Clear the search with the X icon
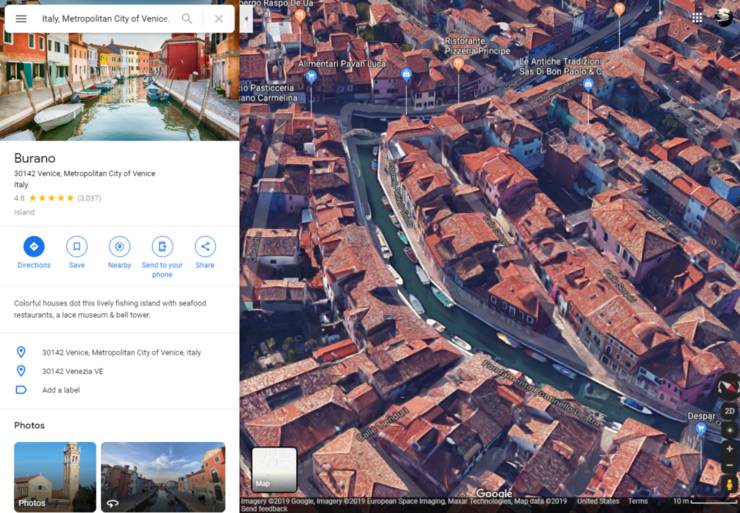This screenshot has height=513, width=740. (x=219, y=18)
